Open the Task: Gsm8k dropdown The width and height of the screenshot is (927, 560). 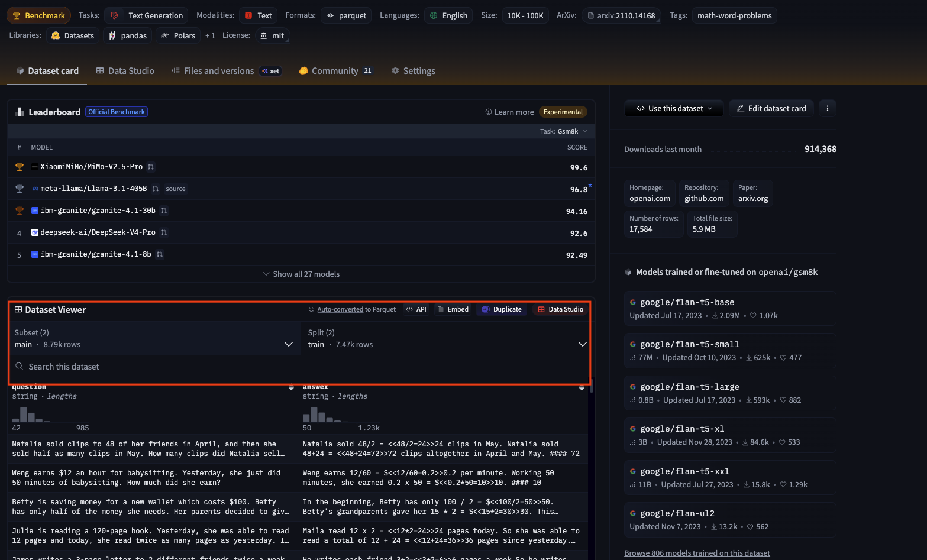pyautogui.click(x=564, y=131)
